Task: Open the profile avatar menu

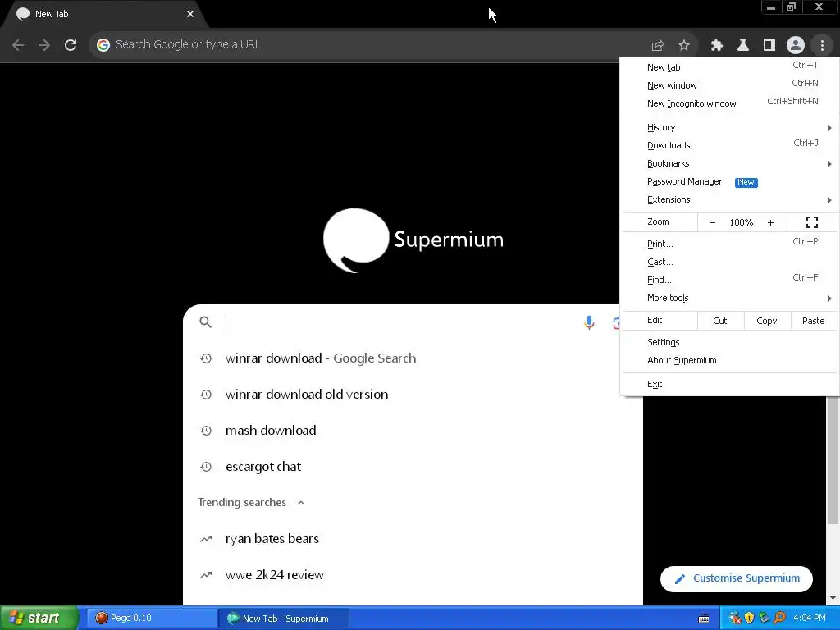Action: [x=796, y=46]
